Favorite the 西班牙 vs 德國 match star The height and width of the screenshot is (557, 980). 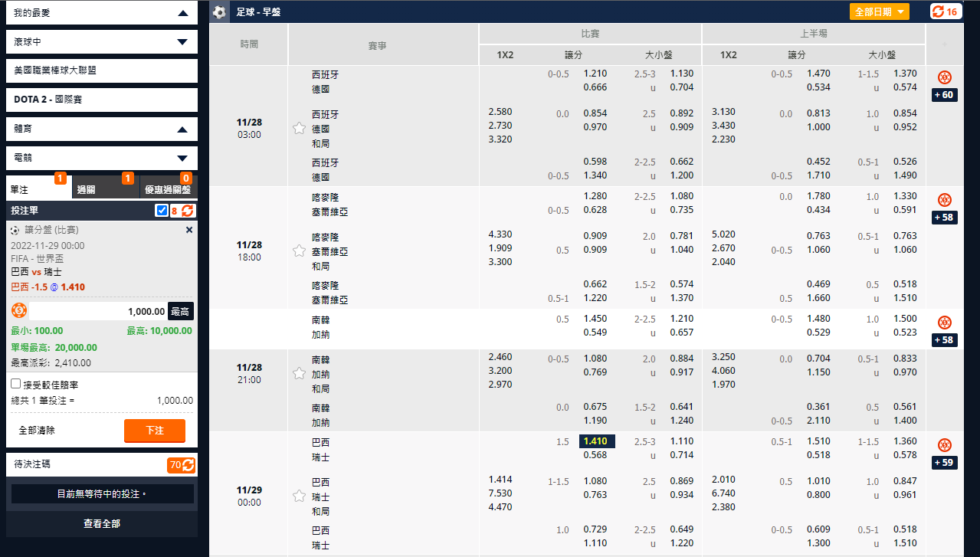coord(299,128)
